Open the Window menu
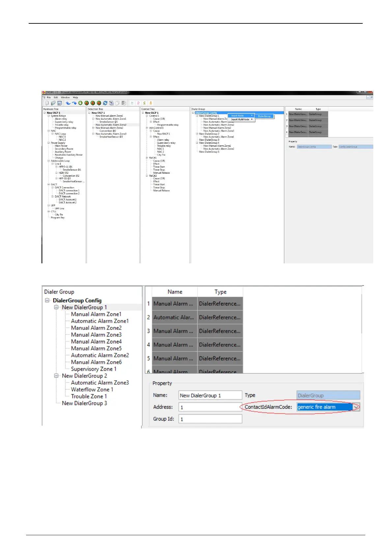Viewport: 392px width, 555px height. click(x=65, y=98)
